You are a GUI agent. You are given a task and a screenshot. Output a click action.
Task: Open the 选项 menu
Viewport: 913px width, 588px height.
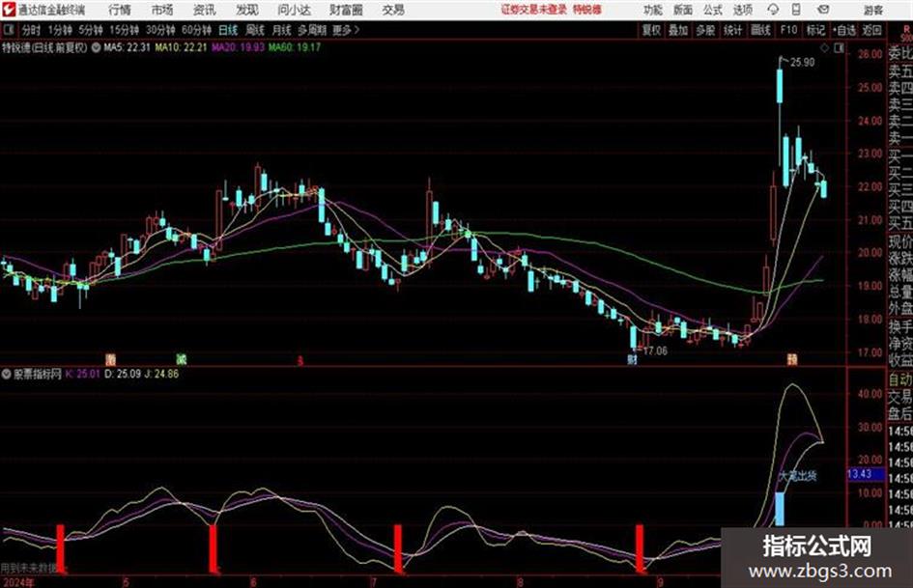click(x=743, y=10)
